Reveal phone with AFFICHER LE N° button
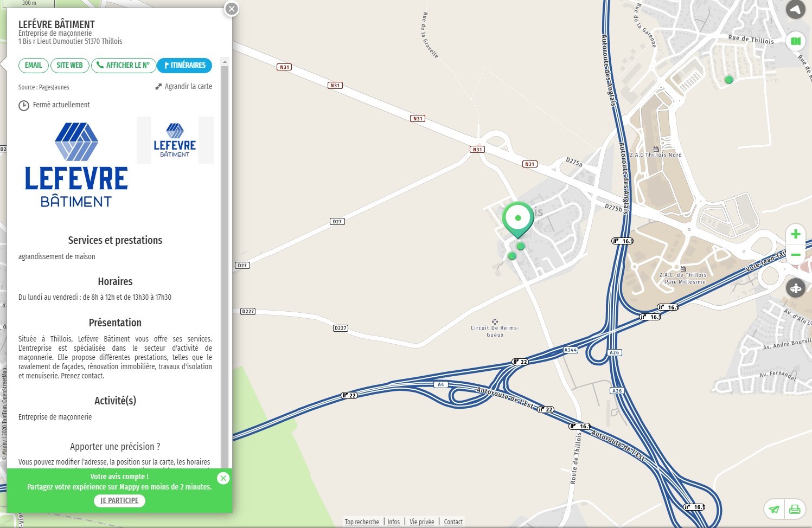 tap(123, 65)
